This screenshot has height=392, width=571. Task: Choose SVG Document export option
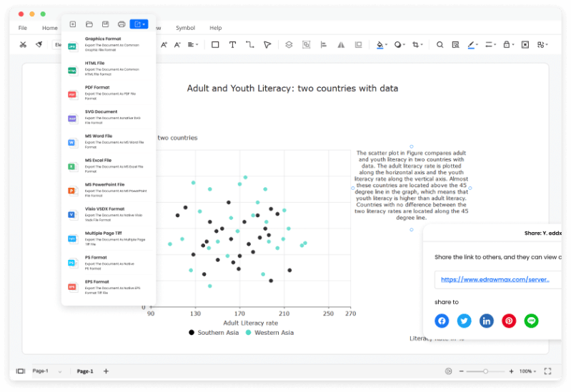coord(109,117)
